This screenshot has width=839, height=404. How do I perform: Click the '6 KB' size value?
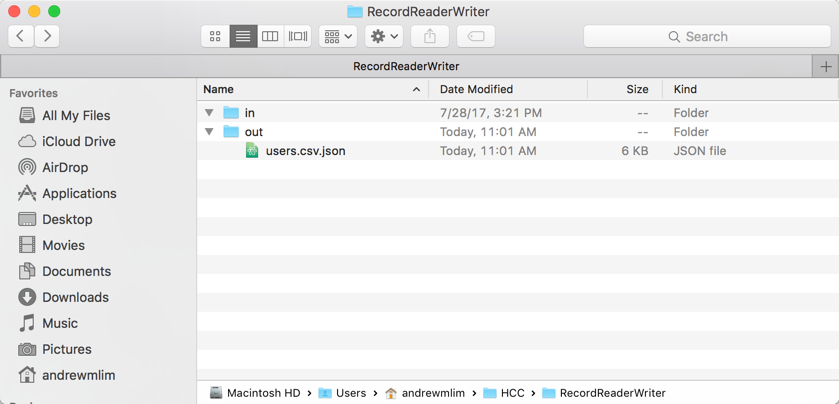pyautogui.click(x=635, y=151)
